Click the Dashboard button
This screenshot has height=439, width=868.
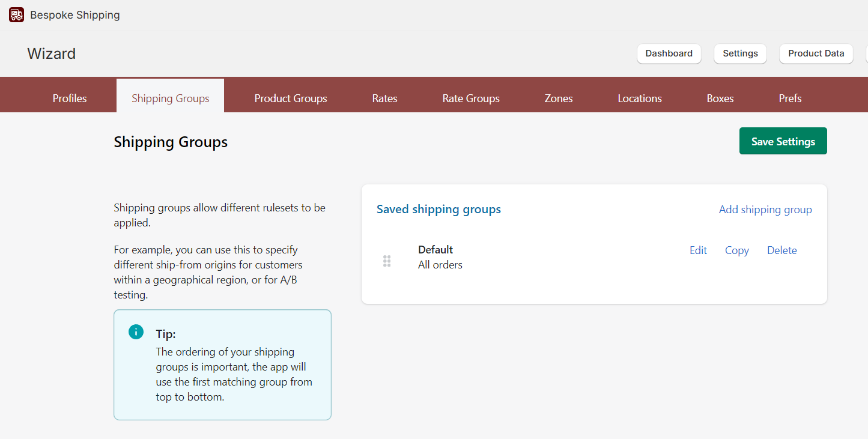(x=669, y=53)
